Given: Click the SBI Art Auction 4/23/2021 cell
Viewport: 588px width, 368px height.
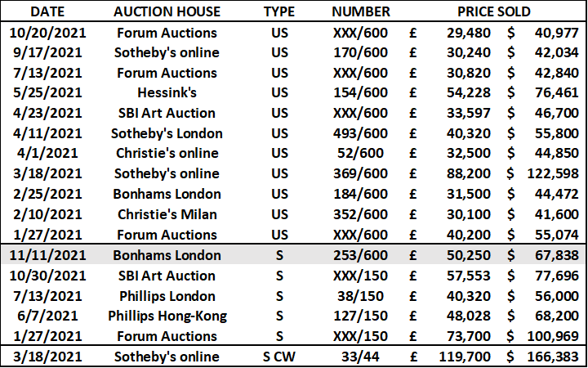Looking at the screenshot, I should point(167,113).
